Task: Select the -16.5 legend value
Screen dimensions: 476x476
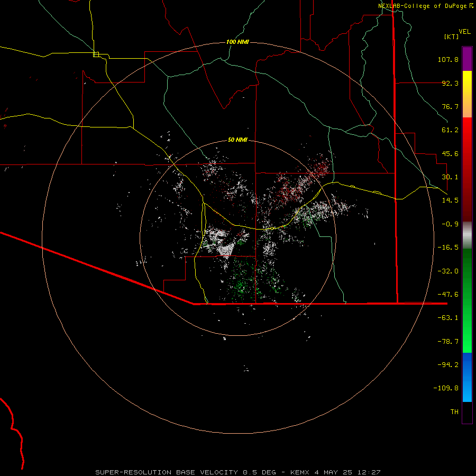Action: coord(448,248)
